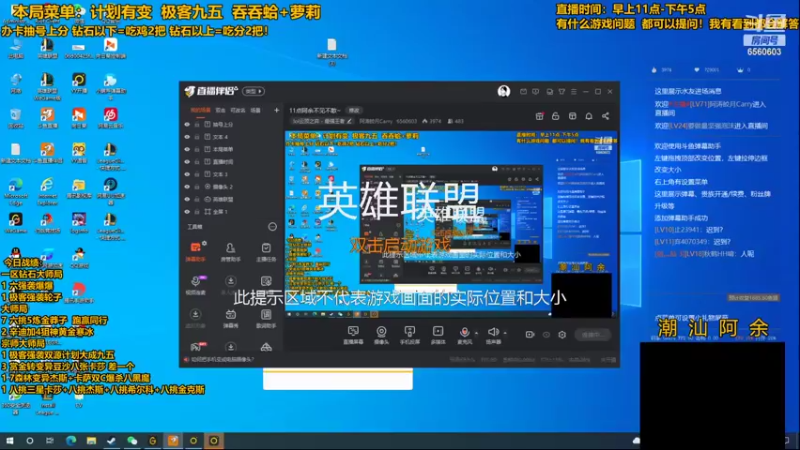Edit the room category with pencil icon

[x=349, y=121]
